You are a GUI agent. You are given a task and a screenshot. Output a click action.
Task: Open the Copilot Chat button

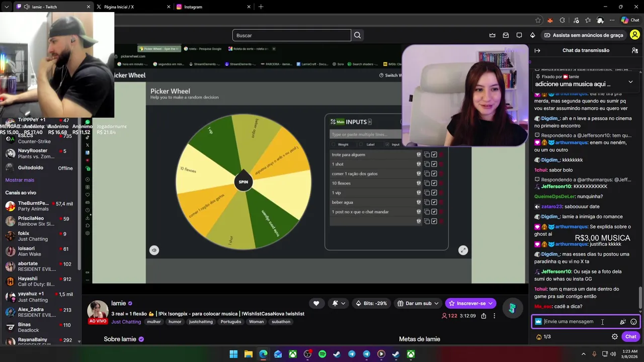pyautogui.click(x=630, y=20)
